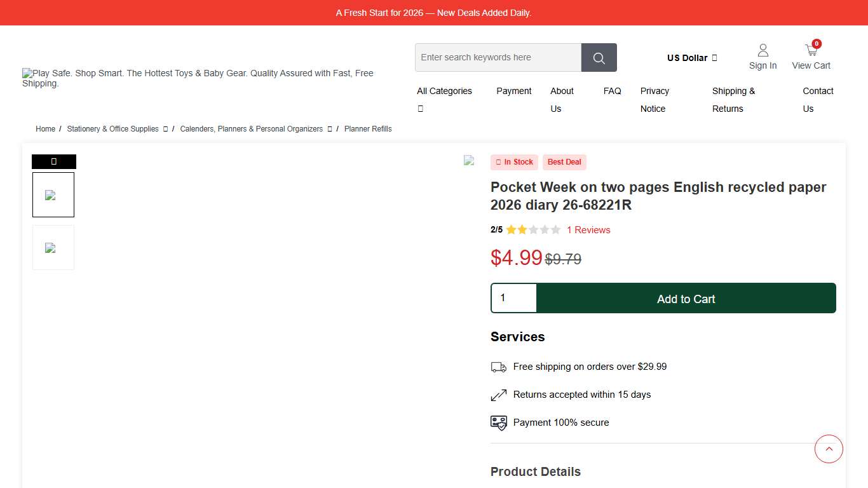Screen dimensions: 868x488
Task: Select the second product thumbnail
Action: tap(53, 247)
